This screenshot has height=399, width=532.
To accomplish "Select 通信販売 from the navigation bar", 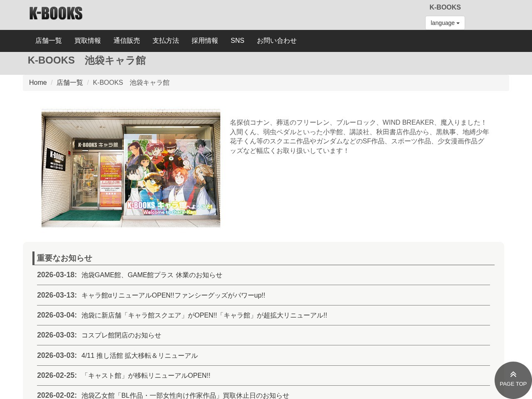I will [126, 40].
